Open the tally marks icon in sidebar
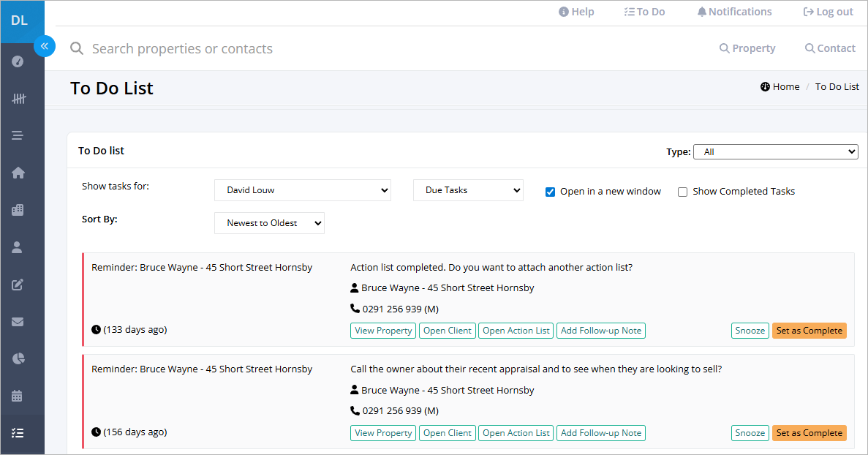Image resolution: width=868 pixels, height=455 pixels. tap(18, 99)
